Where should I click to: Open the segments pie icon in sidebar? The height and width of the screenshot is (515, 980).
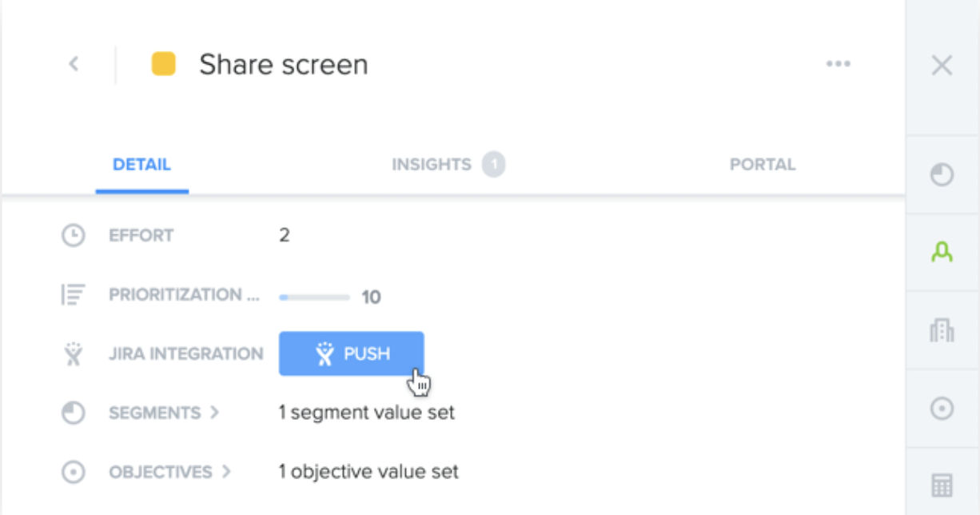(x=942, y=175)
